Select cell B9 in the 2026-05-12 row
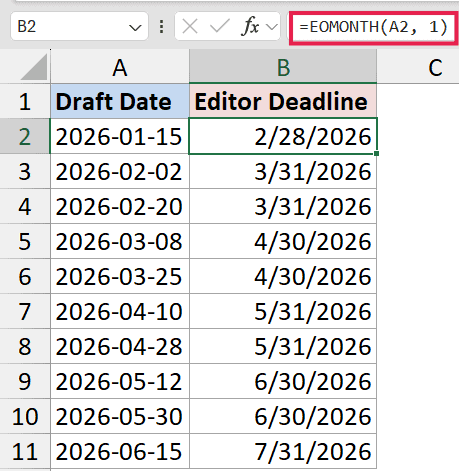Viewport: 459px width, 471px height. pos(283,381)
